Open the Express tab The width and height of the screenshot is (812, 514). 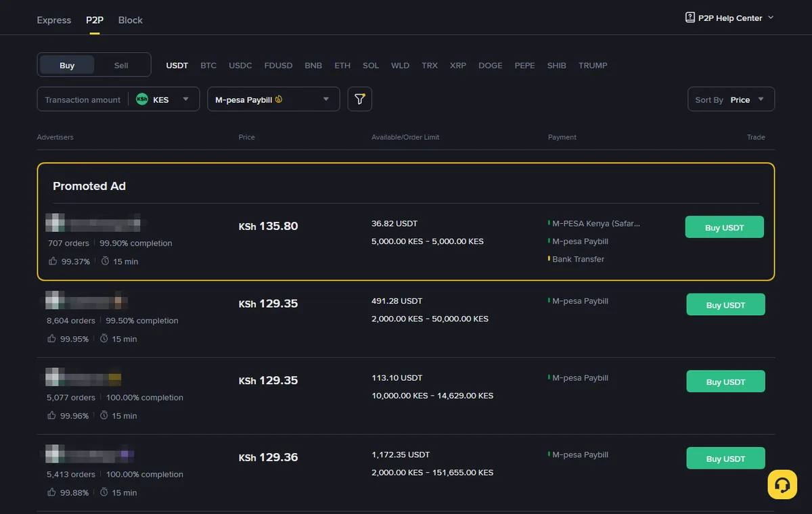coord(54,20)
